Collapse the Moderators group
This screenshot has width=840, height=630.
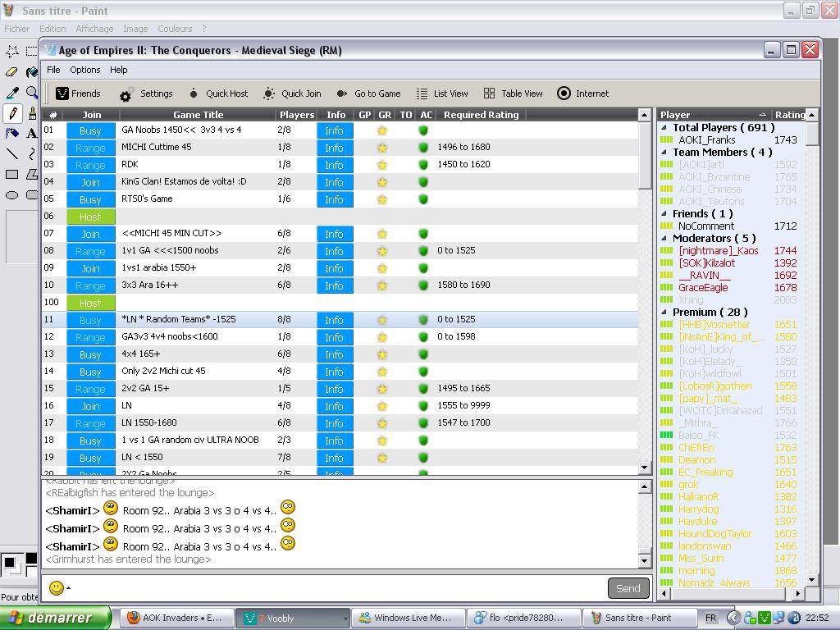664,239
